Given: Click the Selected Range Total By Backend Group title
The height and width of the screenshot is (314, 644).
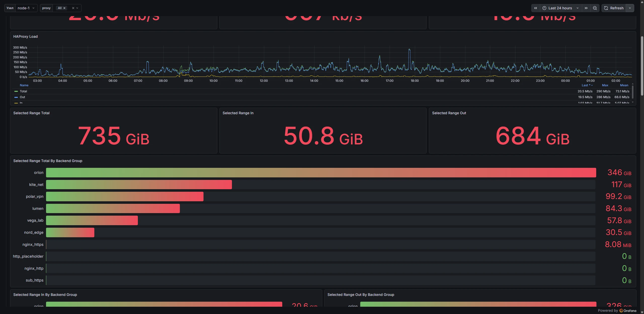Looking at the screenshot, I should click(48, 161).
